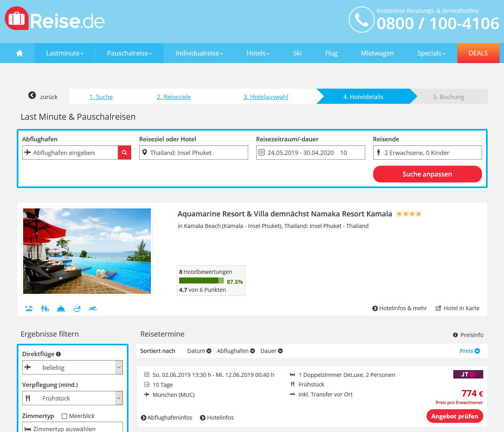Expand the Hotels menu
This screenshot has height=432, width=504.
[258, 53]
